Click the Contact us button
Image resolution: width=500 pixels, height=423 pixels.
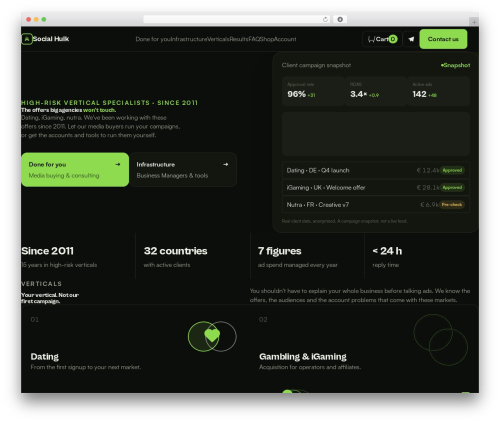[x=443, y=39]
